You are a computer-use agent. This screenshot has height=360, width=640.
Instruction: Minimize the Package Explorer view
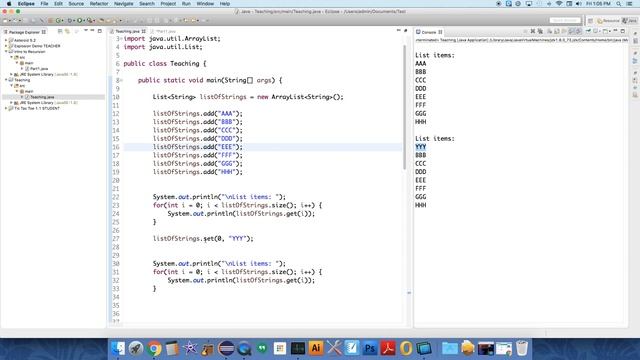pyautogui.click(x=92, y=31)
